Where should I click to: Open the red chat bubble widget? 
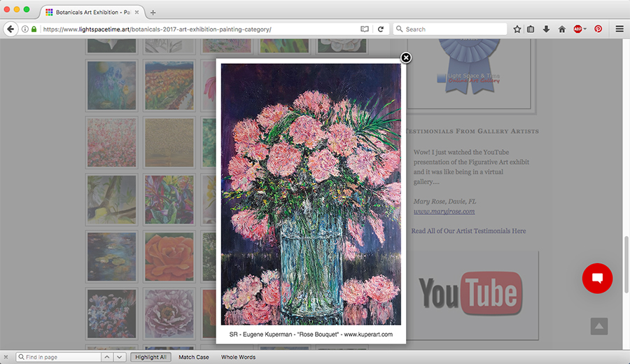(598, 279)
